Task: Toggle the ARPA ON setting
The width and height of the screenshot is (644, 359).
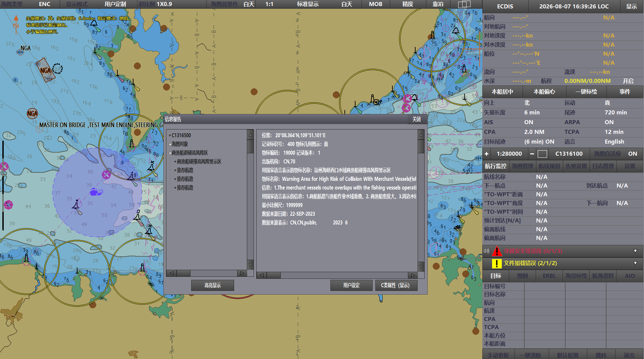Action: (609, 122)
